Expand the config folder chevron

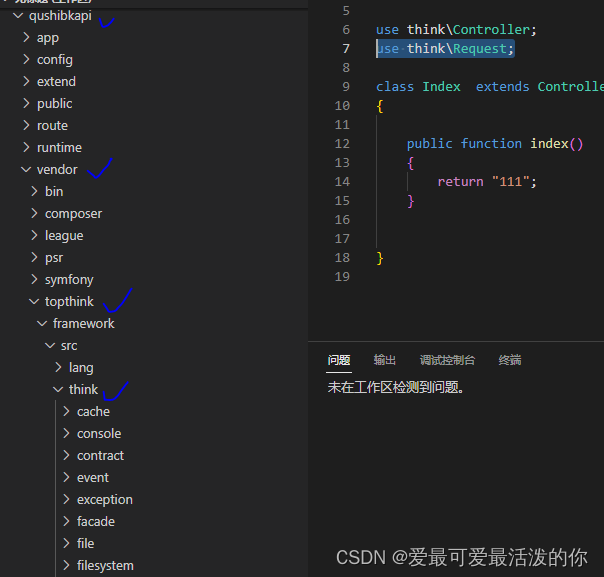26,59
